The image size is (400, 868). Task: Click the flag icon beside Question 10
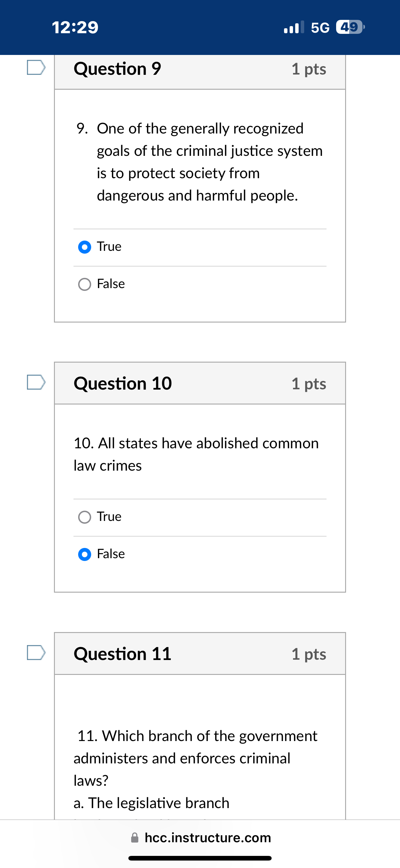click(35, 382)
